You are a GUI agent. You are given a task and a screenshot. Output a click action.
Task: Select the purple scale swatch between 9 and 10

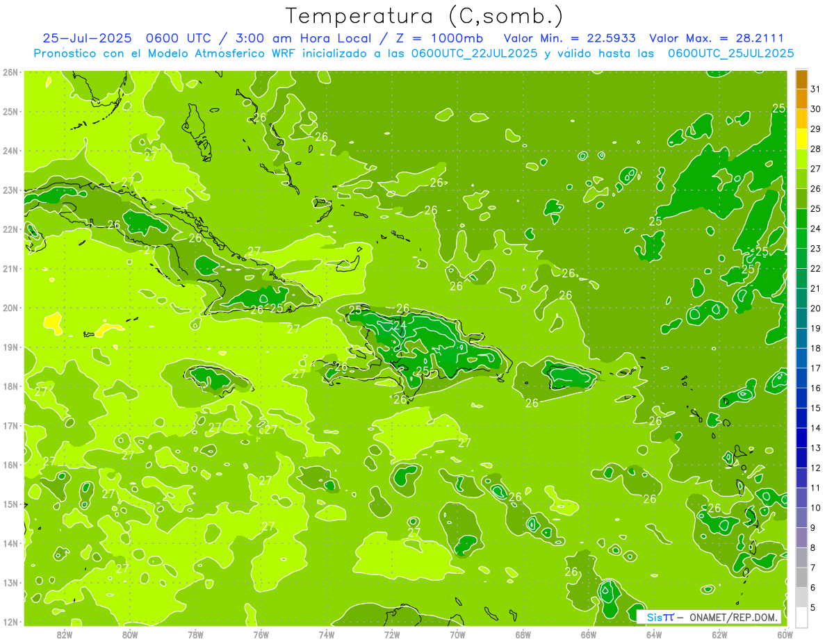pos(801,518)
